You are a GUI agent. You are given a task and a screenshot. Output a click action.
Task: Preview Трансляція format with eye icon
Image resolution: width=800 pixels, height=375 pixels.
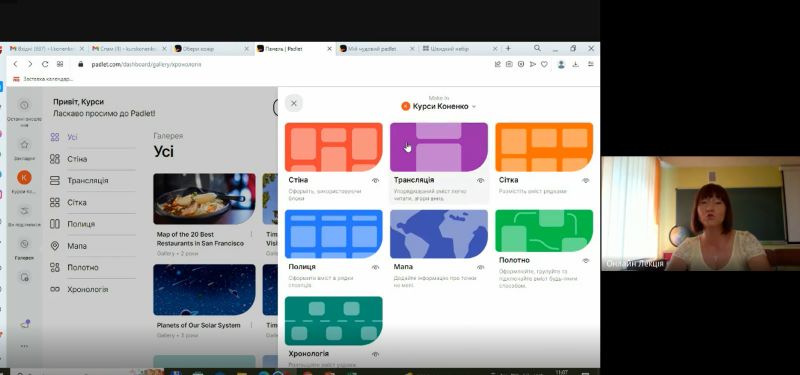[481, 181]
